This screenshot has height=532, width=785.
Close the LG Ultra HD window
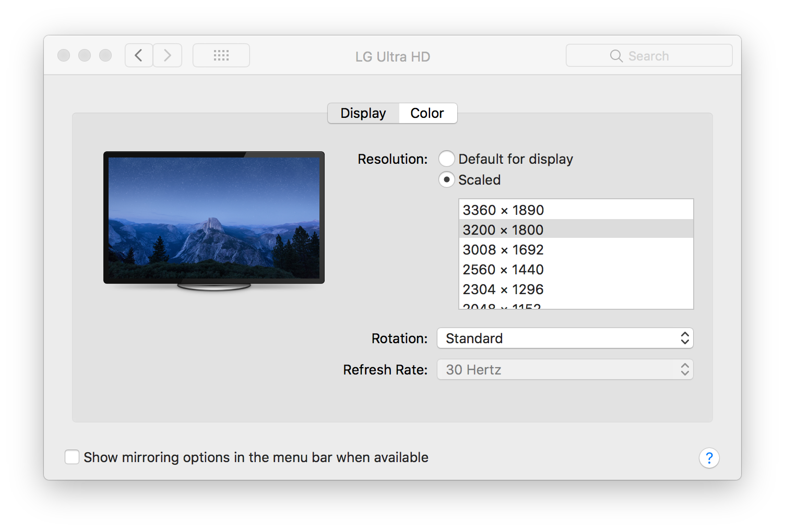pos(64,55)
